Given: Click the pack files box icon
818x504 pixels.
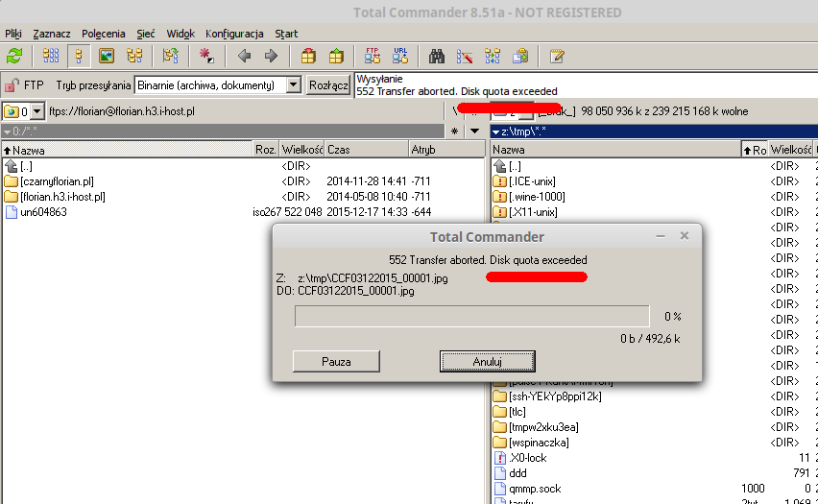Looking at the screenshot, I should pyautogui.click(x=308, y=56).
